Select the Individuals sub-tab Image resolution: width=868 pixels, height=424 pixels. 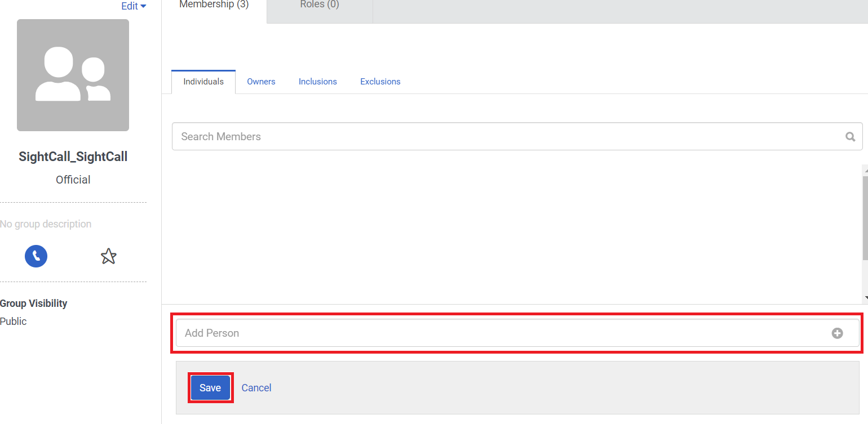tap(203, 82)
